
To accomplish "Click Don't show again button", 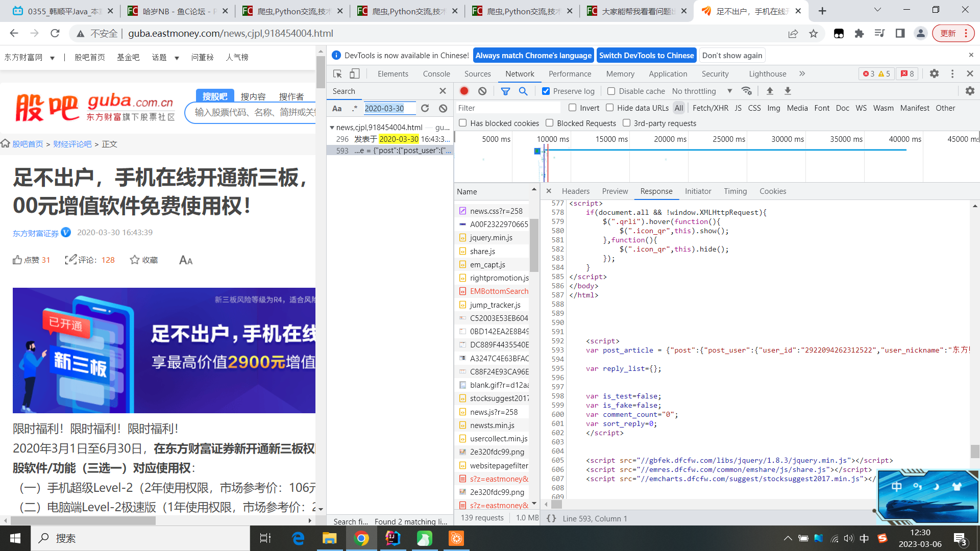I will click(x=732, y=55).
